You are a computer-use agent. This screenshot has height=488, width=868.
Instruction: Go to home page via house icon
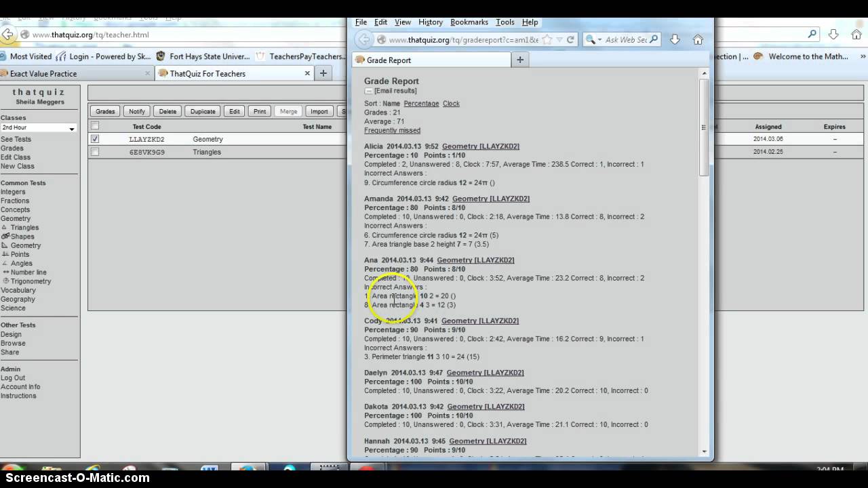[x=698, y=40]
